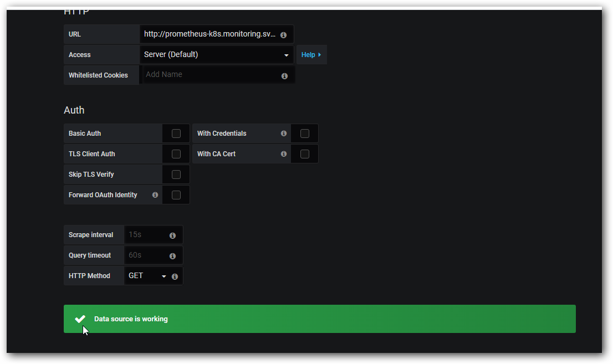This screenshot has width=613, height=364.
Task: Enable the With CA Cert checkbox
Action: (x=304, y=154)
